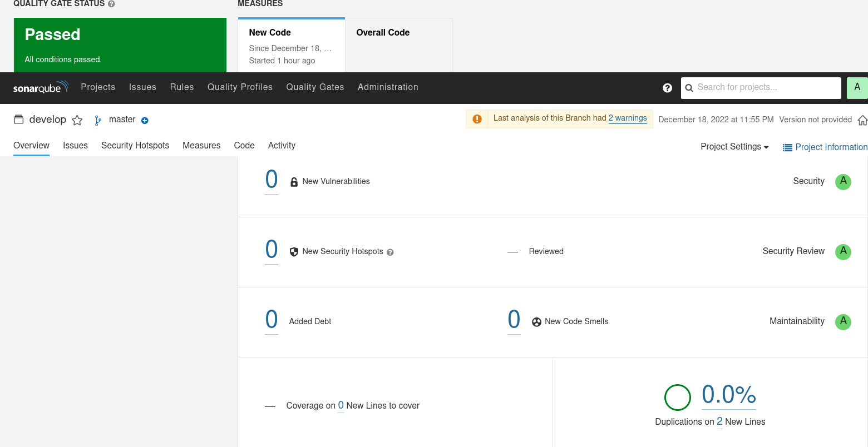
Task: Click the 2 warnings link
Action: coord(628,118)
